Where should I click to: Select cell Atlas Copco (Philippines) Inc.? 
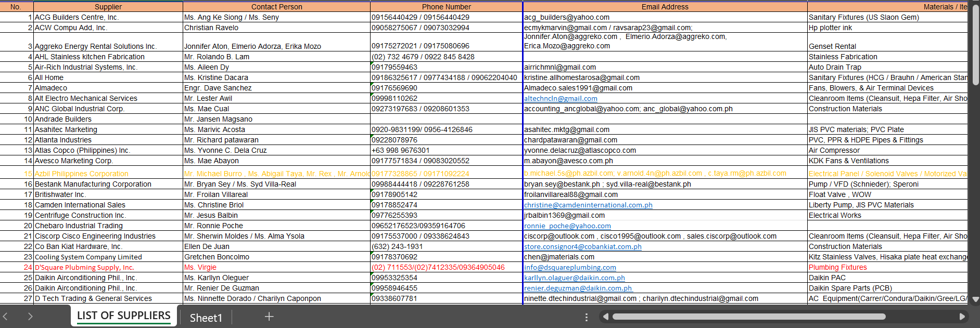(108, 150)
